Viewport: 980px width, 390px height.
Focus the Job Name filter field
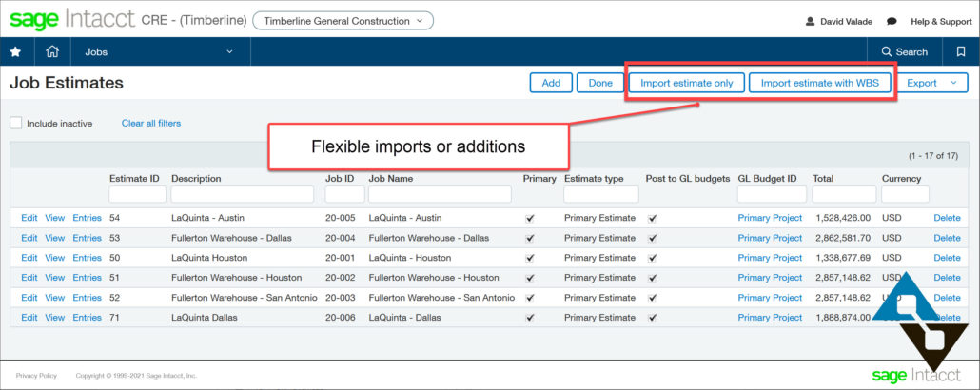click(x=440, y=194)
